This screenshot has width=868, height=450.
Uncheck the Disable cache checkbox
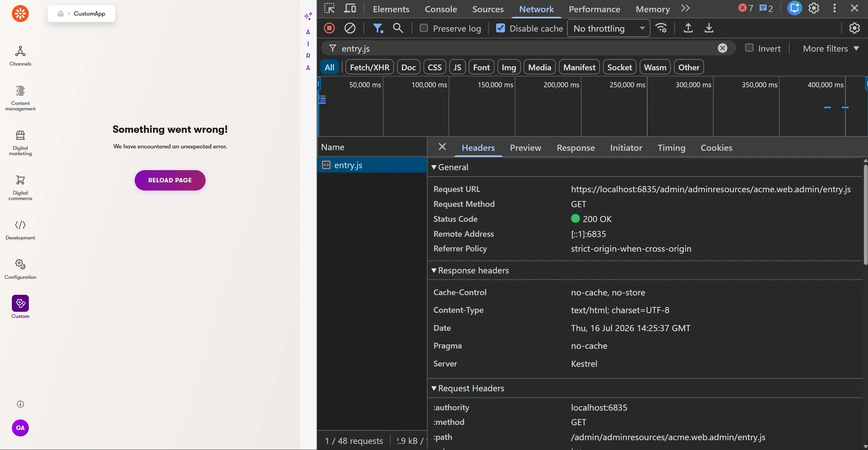[501, 28]
